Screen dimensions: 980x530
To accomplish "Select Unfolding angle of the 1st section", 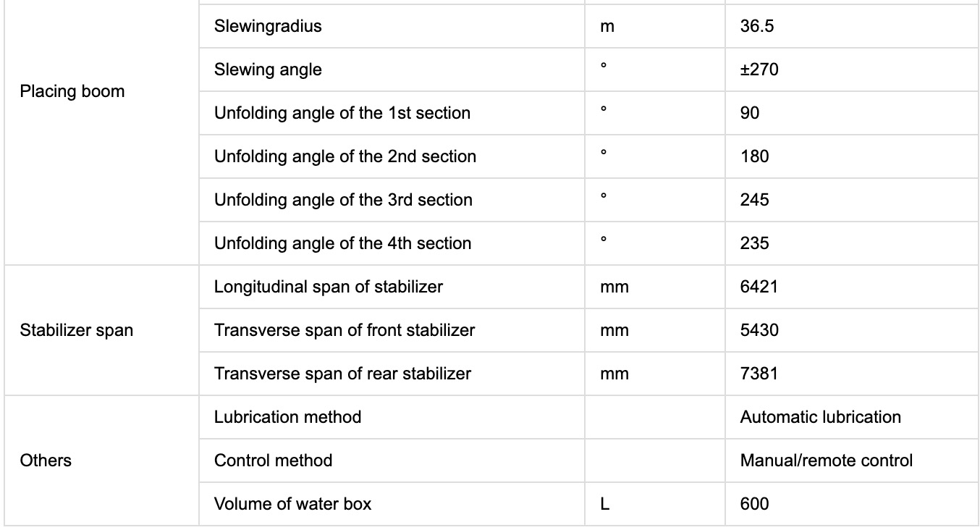I will pos(342,114).
